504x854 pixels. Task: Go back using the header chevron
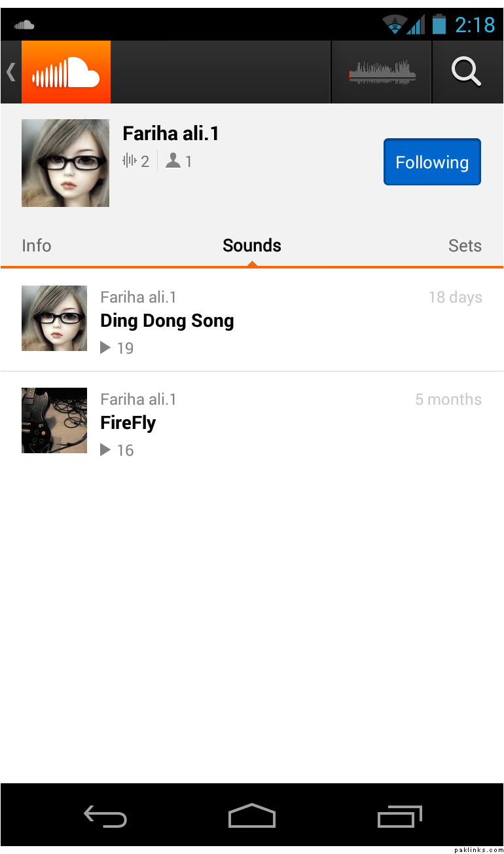10,72
